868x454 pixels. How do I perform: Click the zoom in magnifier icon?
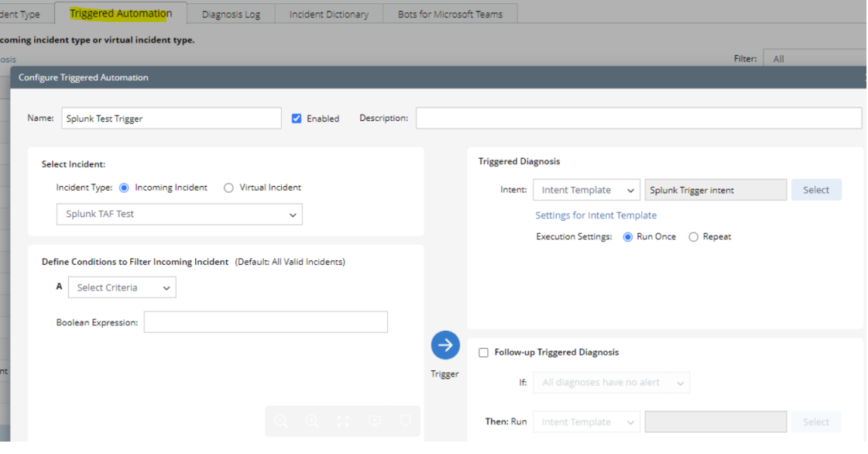point(312,421)
